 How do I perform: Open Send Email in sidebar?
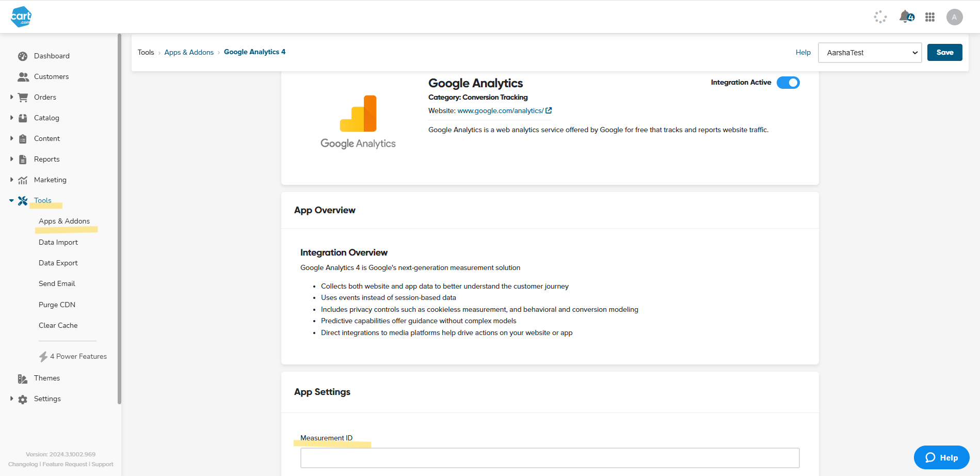point(57,283)
